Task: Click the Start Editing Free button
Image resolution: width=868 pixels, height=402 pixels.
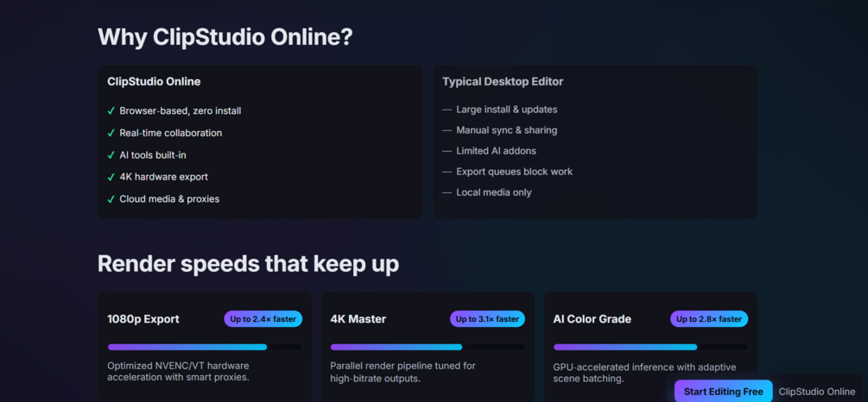Action: click(723, 392)
